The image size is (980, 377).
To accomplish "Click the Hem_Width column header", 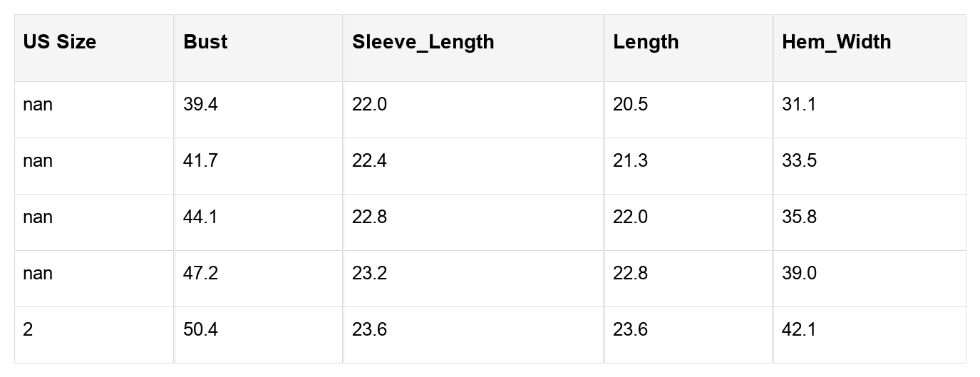I will tap(836, 42).
